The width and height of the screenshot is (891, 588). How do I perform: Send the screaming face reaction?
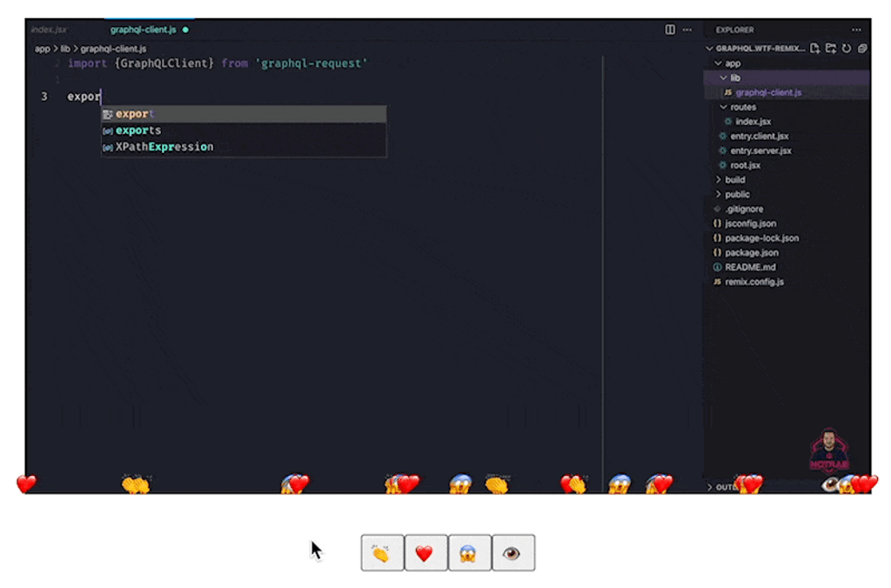coord(470,552)
